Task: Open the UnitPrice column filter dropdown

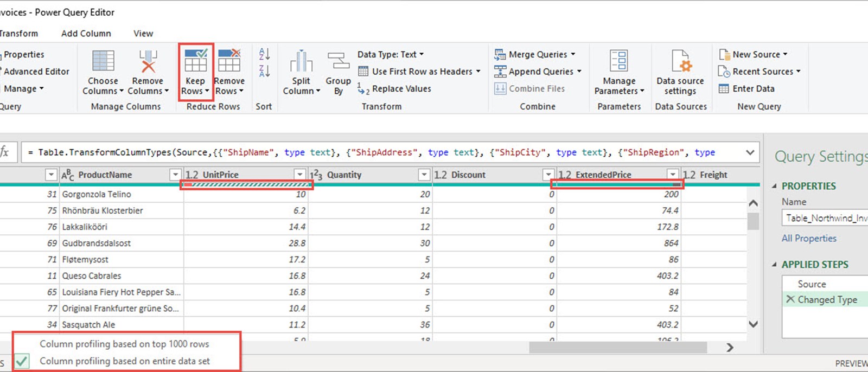Action: coord(299,175)
